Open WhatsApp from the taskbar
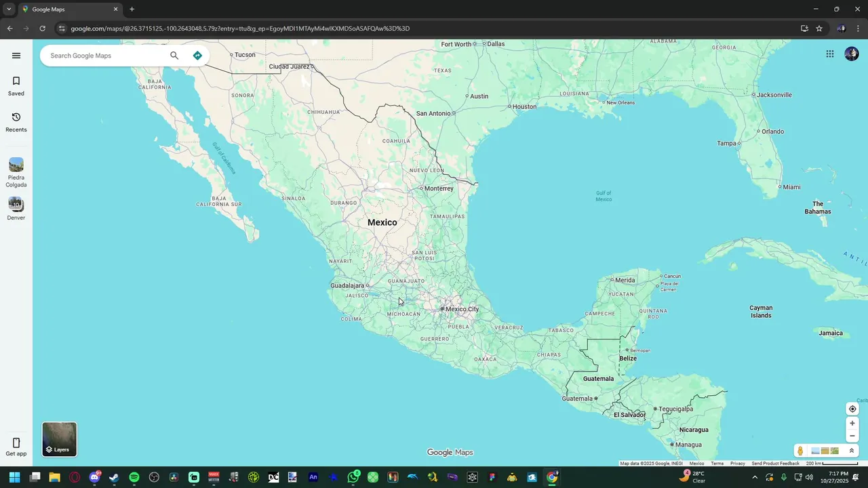This screenshot has height=488, width=868. (353, 477)
